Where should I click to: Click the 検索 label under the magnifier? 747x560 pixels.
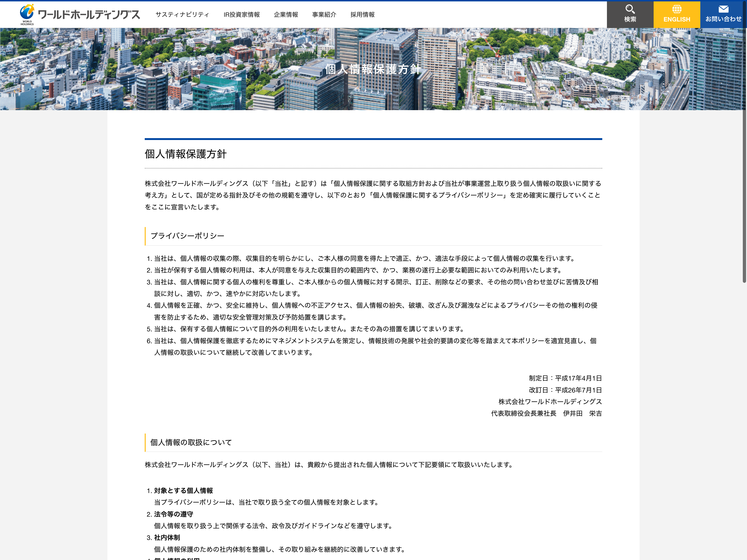630,20
